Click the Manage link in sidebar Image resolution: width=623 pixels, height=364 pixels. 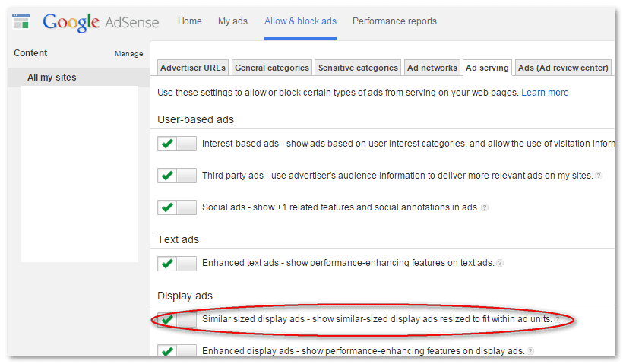coord(128,54)
